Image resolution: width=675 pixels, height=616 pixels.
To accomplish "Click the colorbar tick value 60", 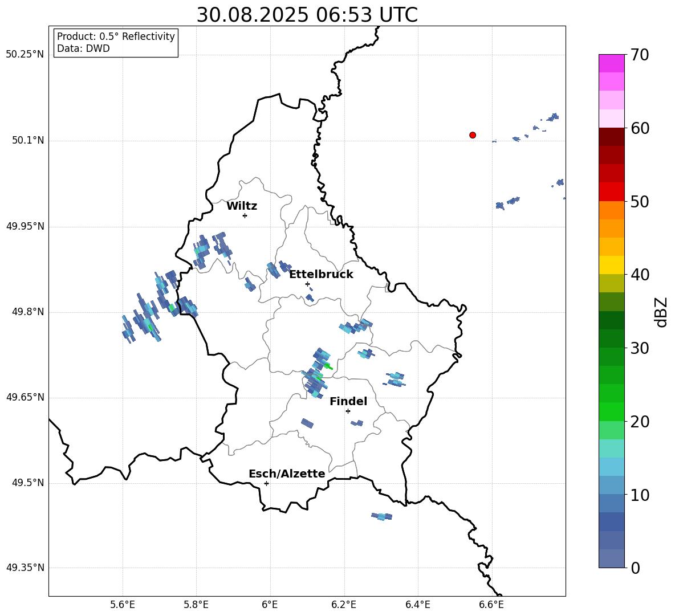I will point(640,128).
